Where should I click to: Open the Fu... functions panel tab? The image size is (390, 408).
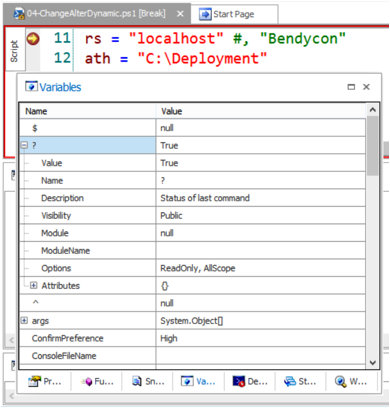click(x=97, y=381)
